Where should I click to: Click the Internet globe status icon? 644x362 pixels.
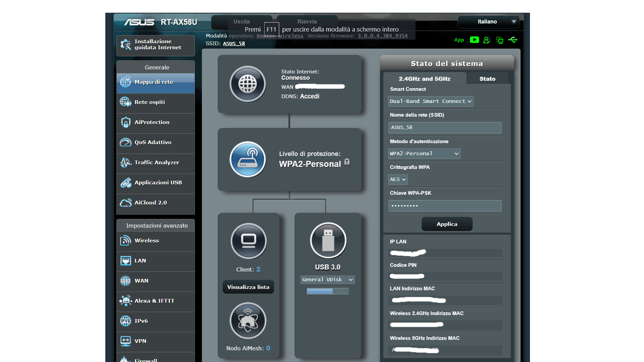[x=248, y=84]
